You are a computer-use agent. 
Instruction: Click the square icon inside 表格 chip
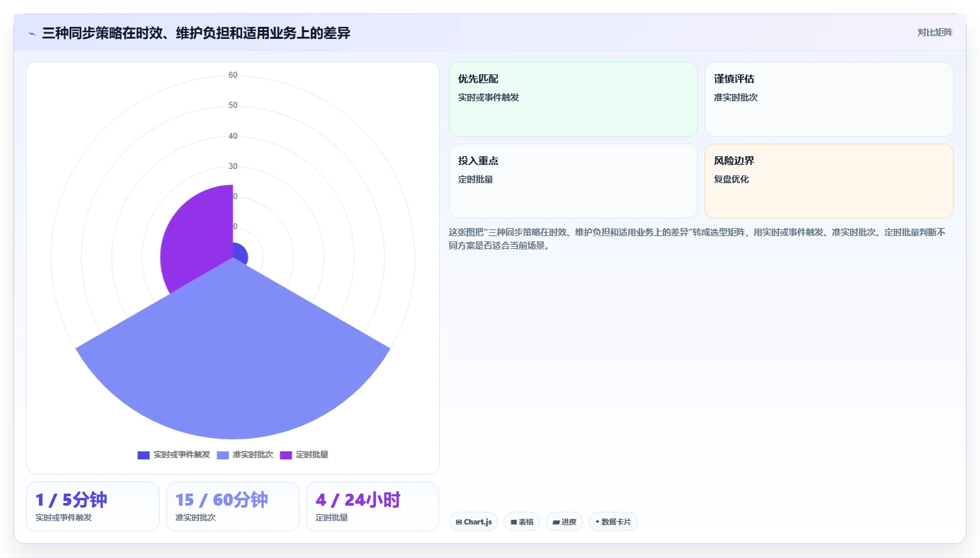click(x=514, y=522)
